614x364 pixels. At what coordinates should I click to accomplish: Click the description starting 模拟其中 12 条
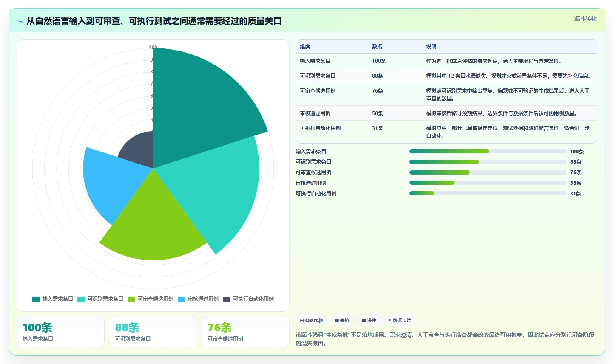tap(509, 76)
